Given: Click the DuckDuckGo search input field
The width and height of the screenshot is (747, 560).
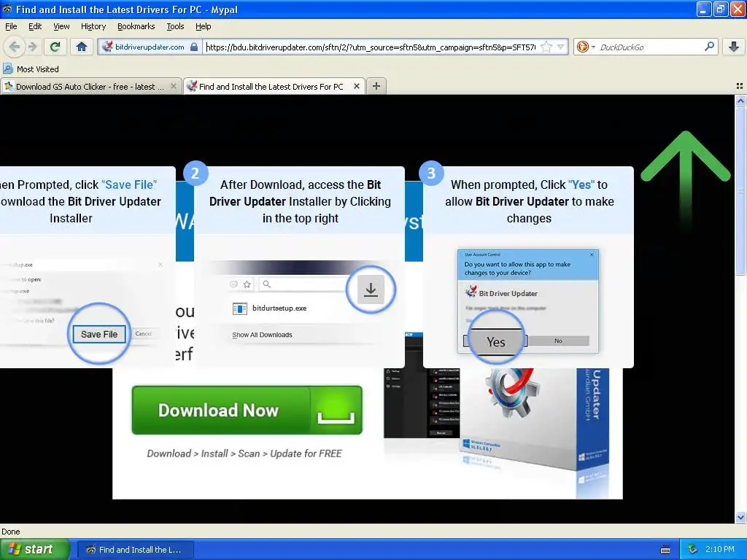Looking at the screenshot, I should (x=650, y=47).
